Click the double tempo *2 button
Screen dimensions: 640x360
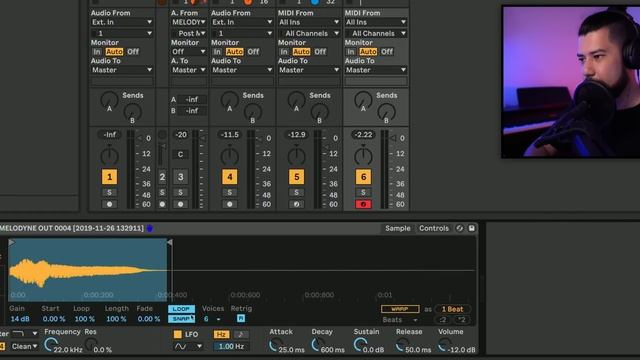(x=461, y=320)
